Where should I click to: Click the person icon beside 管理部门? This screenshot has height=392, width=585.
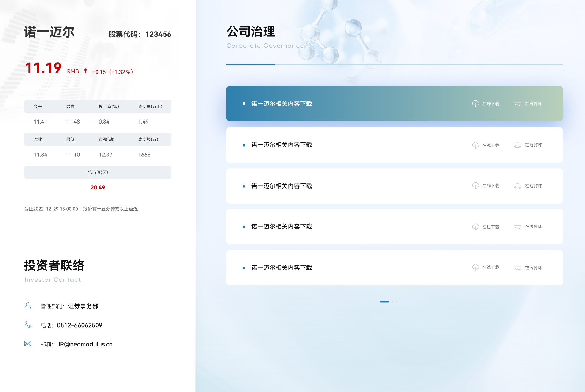(x=28, y=306)
